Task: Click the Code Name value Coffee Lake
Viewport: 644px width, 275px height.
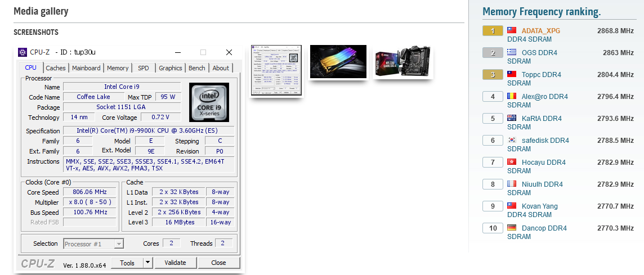Action: [93, 97]
